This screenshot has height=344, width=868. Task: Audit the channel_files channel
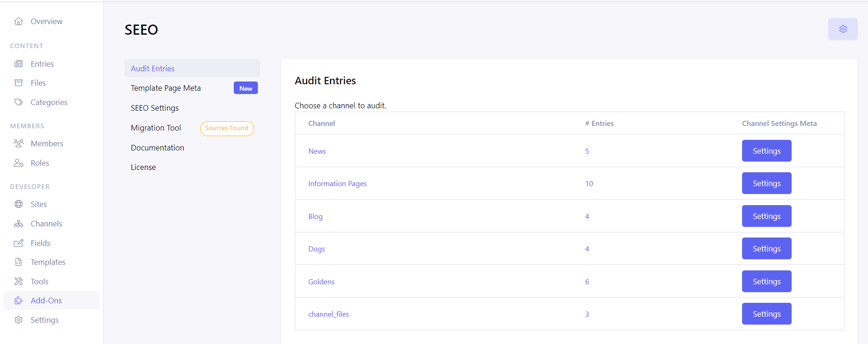[329, 314]
